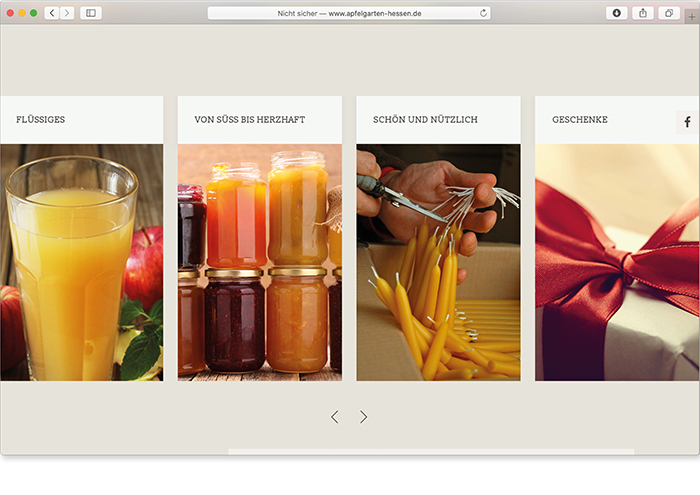
Task: Click the browser forward arrow
Action: (67, 13)
